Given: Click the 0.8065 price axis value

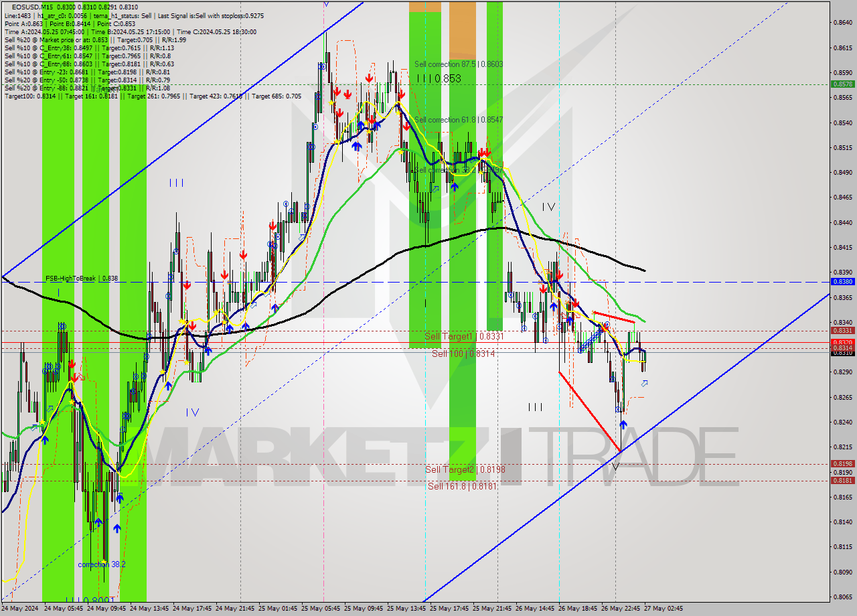Looking at the screenshot, I should click(842, 596).
